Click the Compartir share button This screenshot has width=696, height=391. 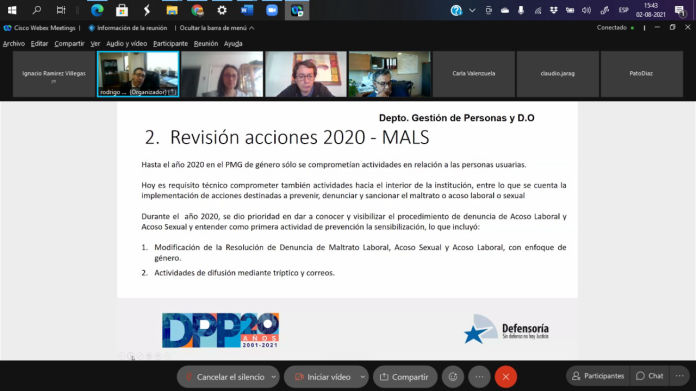(x=404, y=377)
